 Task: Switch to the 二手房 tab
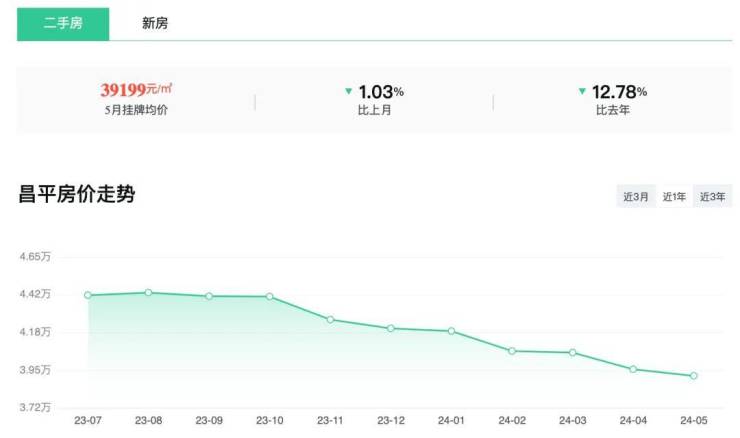click(x=62, y=23)
